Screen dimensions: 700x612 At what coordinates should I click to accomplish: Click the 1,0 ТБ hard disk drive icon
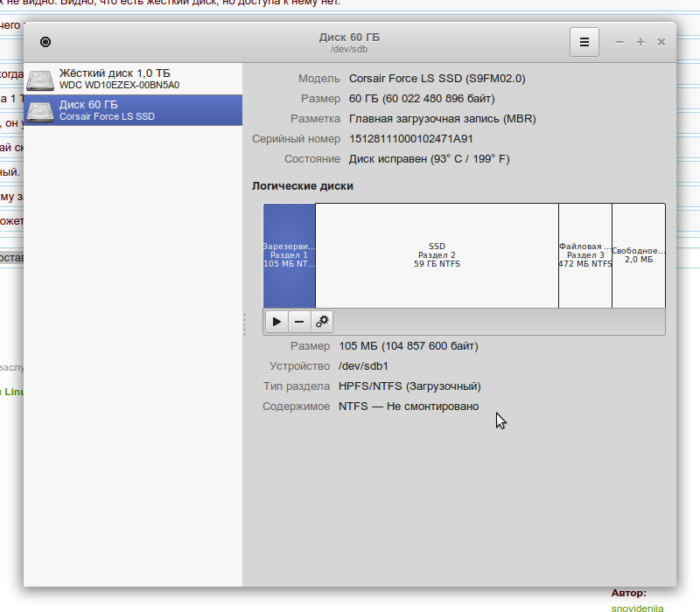[x=40, y=80]
